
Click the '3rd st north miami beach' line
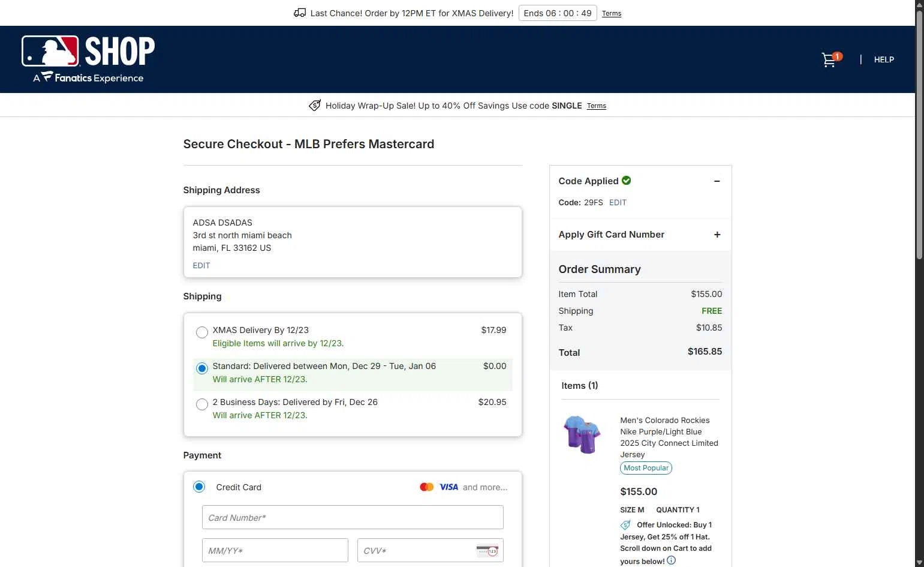[x=242, y=235]
